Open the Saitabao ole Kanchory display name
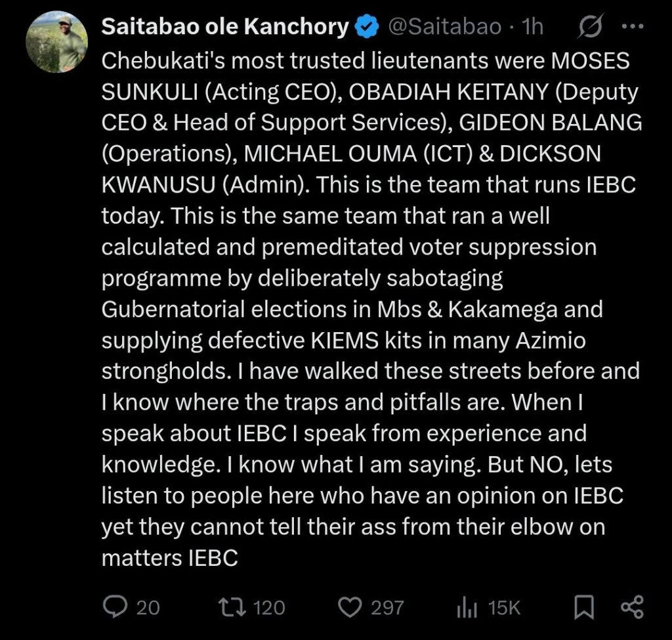This screenshot has height=640, width=672. [224, 27]
